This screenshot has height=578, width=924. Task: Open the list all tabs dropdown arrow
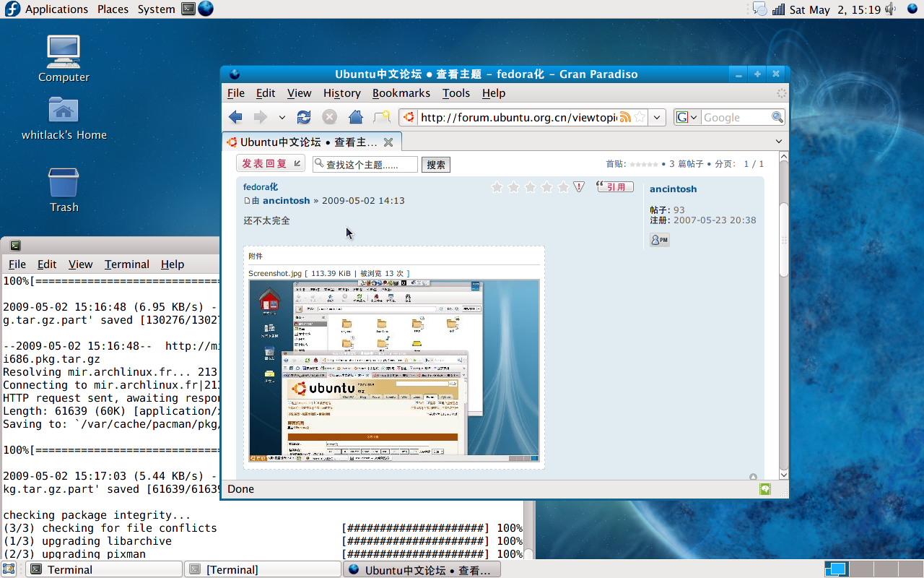pyautogui.click(x=779, y=142)
